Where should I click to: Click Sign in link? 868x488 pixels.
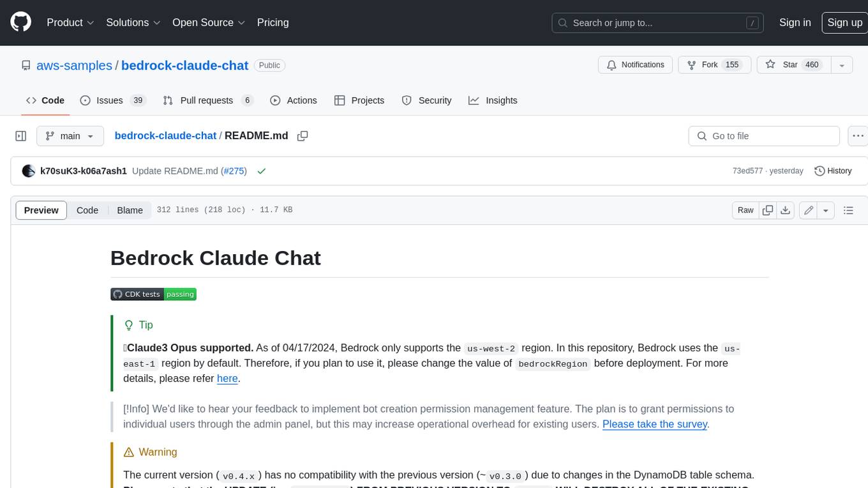coord(795,22)
